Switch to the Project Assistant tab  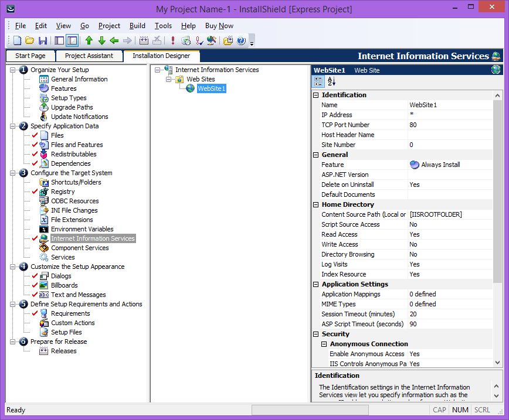[x=89, y=56]
